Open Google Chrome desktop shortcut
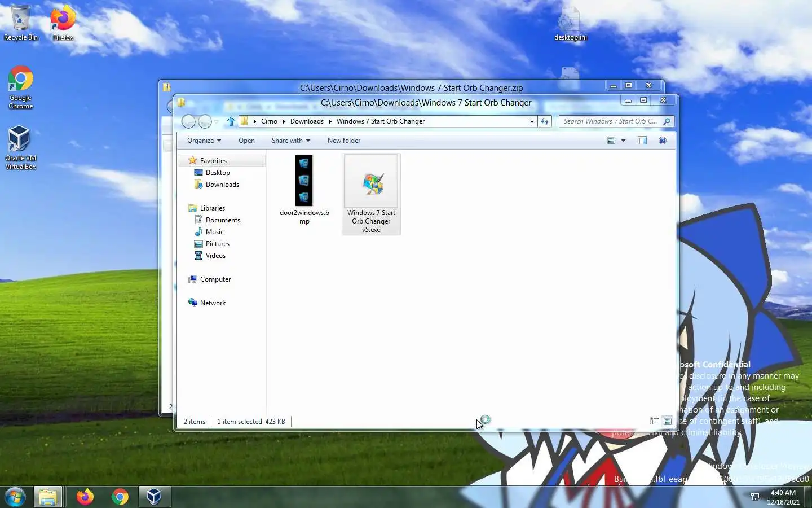812x508 pixels. click(x=20, y=87)
